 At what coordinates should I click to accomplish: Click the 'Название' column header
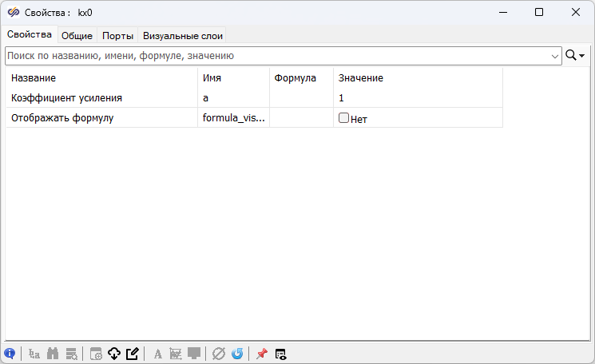click(x=34, y=78)
